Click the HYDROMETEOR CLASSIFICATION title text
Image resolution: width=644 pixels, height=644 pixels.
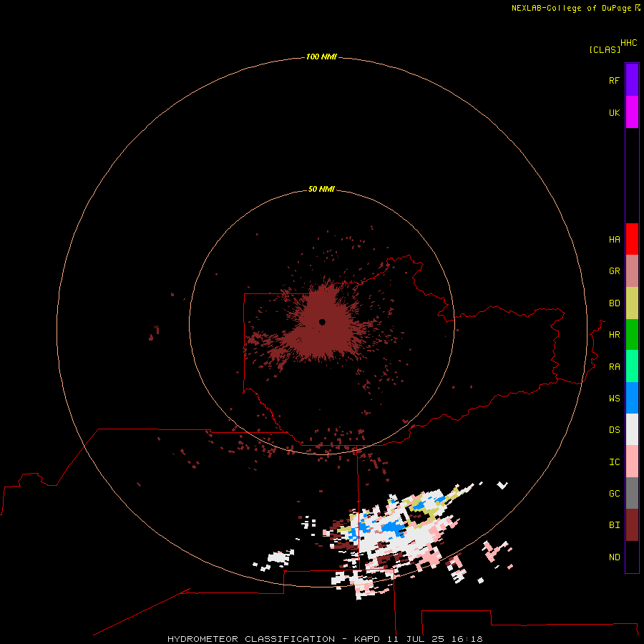[251, 639]
